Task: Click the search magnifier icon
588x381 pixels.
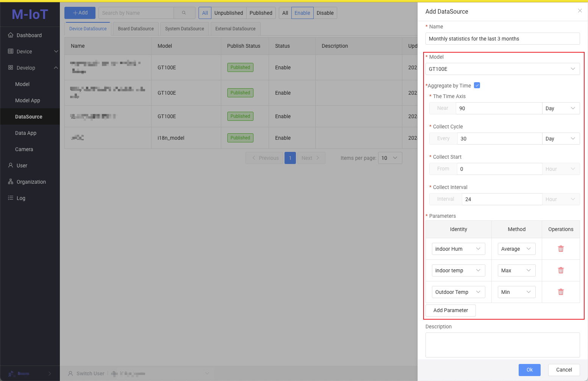Action: click(184, 13)
